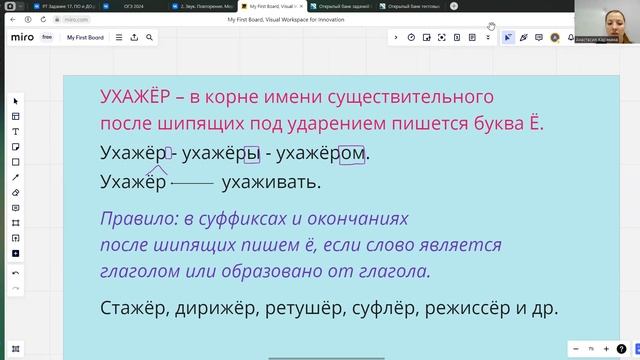
Task: Select the connection line arrow tool
Action: click(16, 178)
